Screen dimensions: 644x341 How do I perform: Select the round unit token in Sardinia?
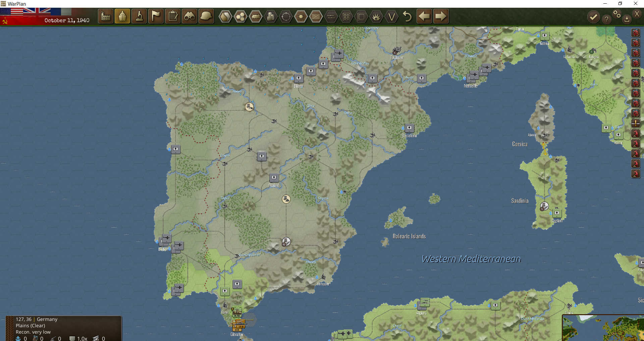[x=544, y=206]
